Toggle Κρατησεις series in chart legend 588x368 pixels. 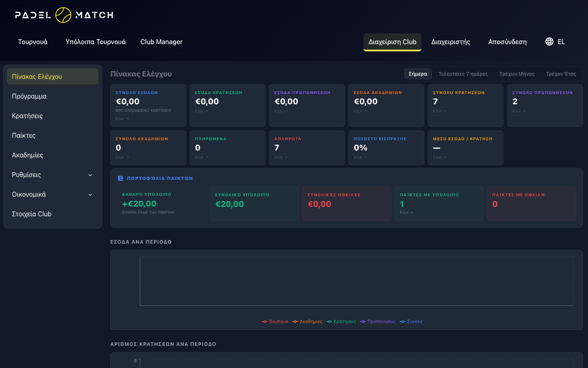pos(341,321)
